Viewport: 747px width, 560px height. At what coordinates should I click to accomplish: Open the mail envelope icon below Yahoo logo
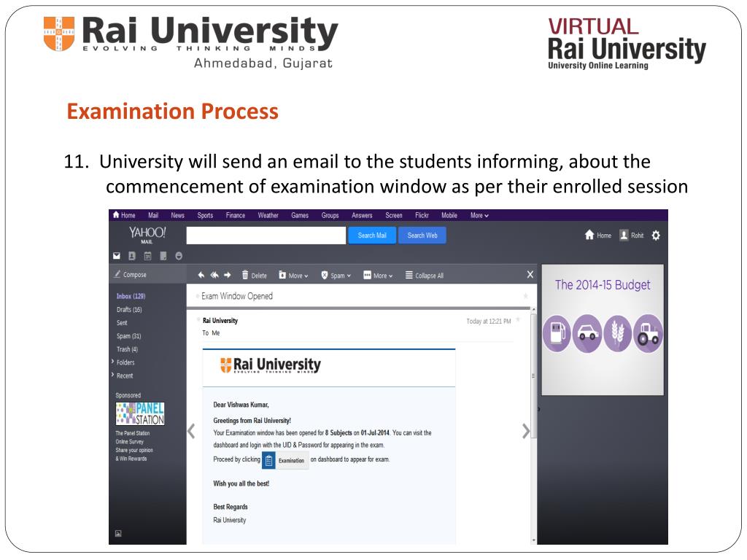[117, 256]
